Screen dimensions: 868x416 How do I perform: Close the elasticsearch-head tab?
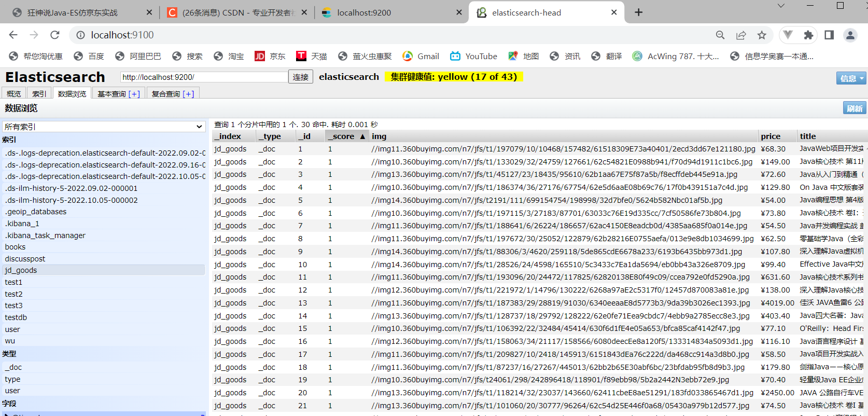coord(614,12)
